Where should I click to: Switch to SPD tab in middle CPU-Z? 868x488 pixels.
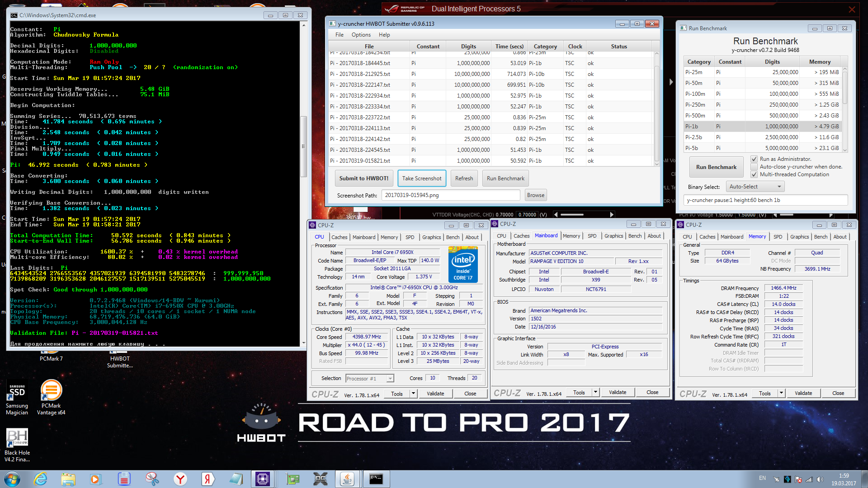coord(592,236)
